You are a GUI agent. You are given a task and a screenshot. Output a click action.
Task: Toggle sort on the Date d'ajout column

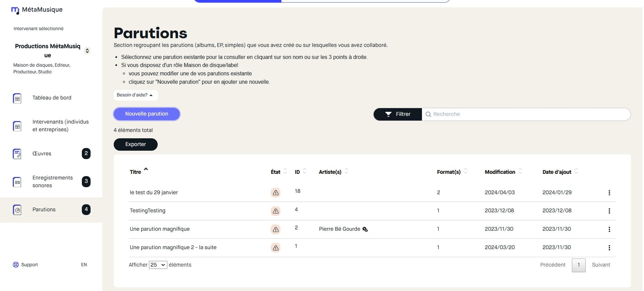[x=576, y=171]
